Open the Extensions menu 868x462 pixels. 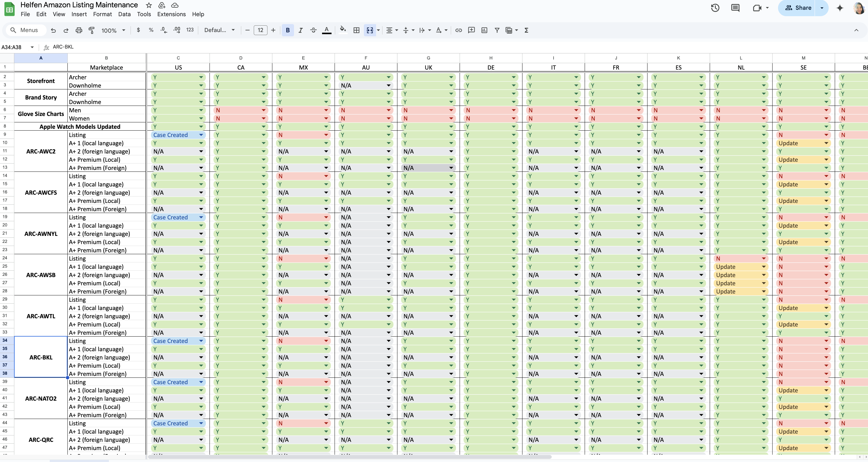171,14
